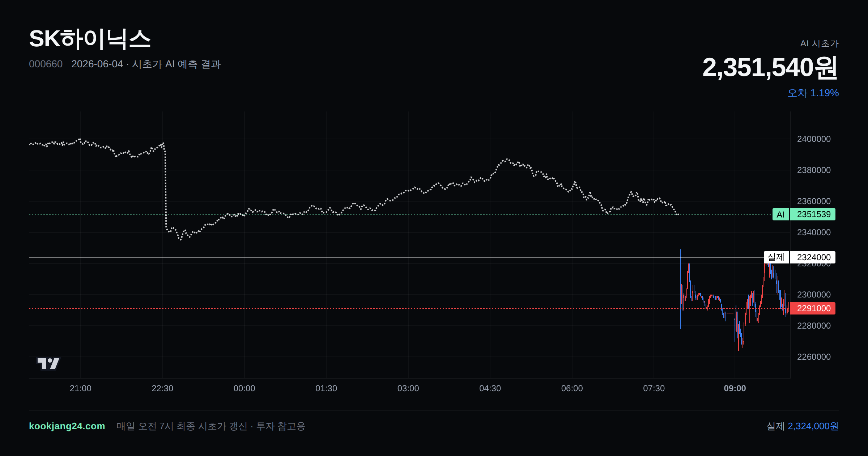Click the footer note 매일 오전 7시 최종 시초가 갱신
Viewport: 868px width, 456px height.
(x=182, y=426)
